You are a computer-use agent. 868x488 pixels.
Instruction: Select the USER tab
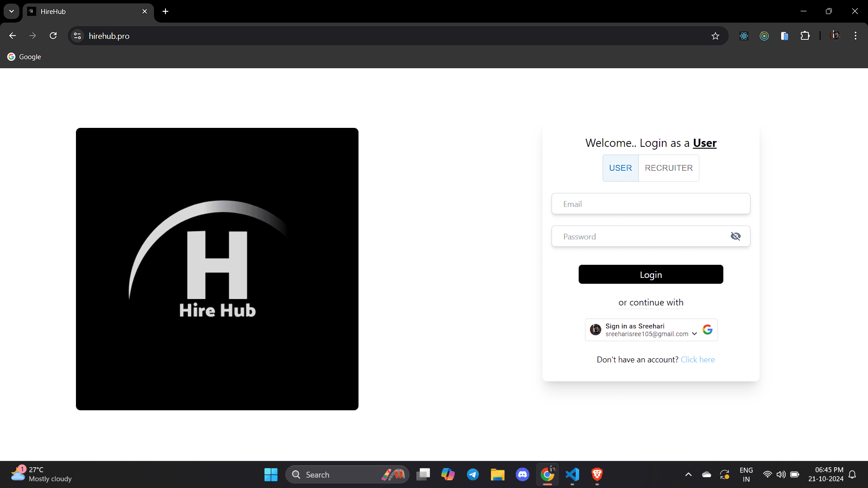[621, 168]
